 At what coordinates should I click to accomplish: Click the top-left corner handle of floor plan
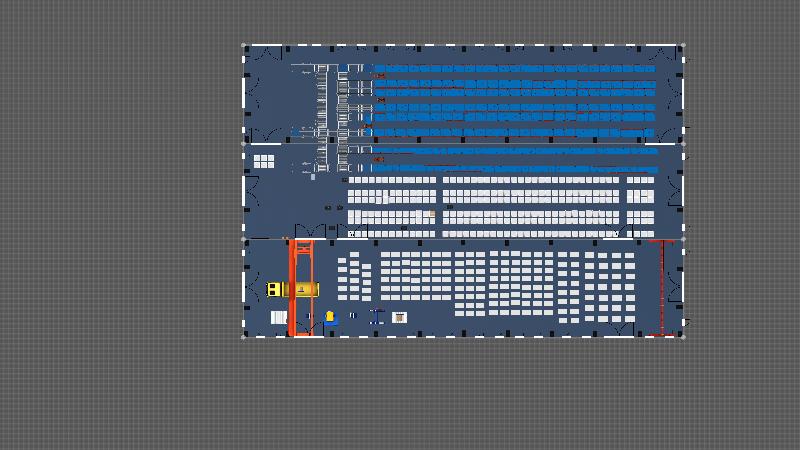pos(243,45)
